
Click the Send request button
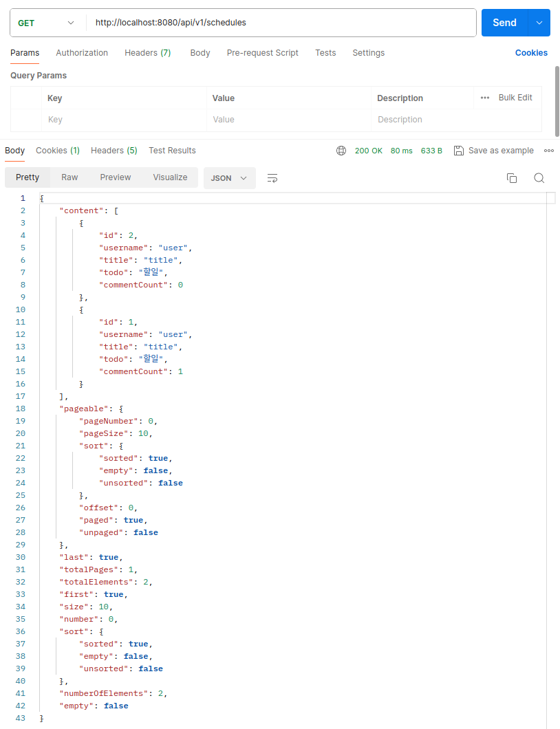[505, 23]
